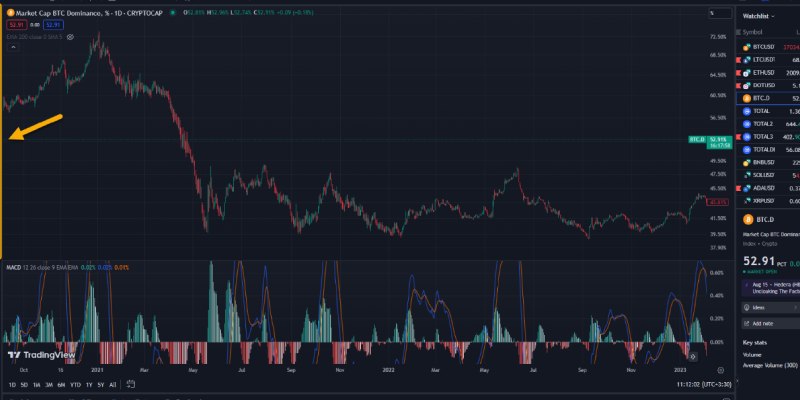The width and height of the screenshot is (800, 400).
Task: Collapse the indicator legend chevron
Action: [13, 47]
